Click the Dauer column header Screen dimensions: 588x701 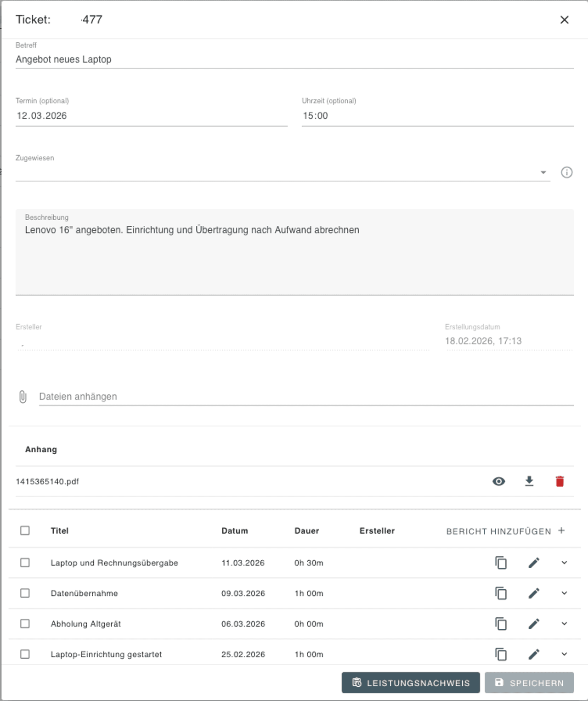pos(307,531)
